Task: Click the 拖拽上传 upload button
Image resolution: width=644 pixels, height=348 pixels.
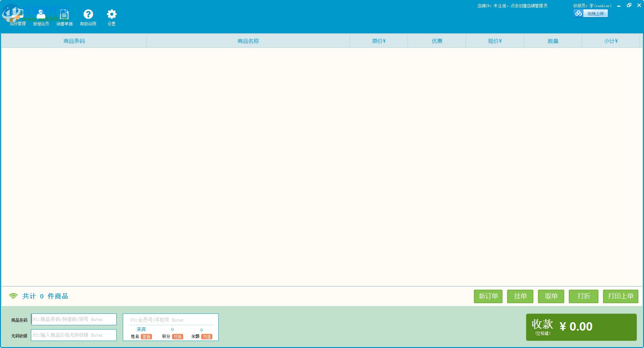Action: (x=591, y=13)
